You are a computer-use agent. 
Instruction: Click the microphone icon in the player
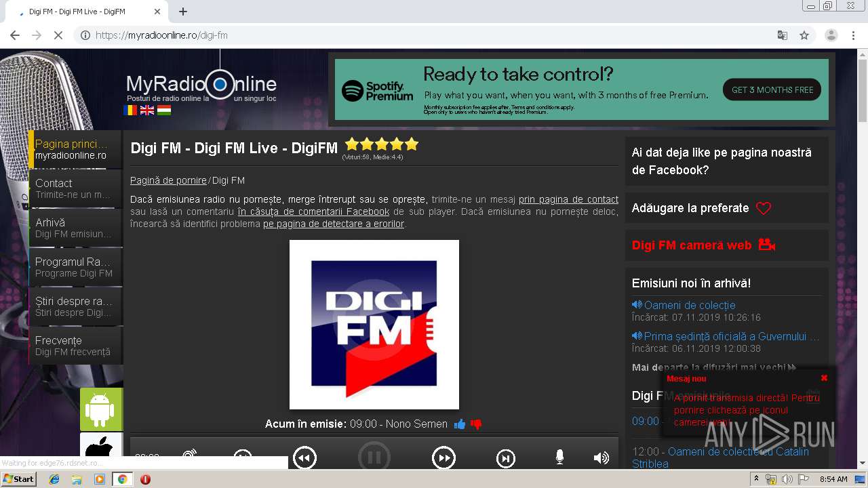[559, 457]
